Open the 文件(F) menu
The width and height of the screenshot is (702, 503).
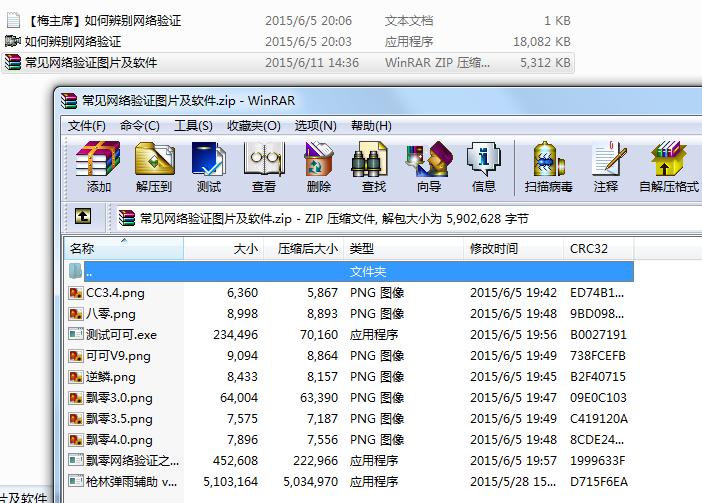(86, 126)
